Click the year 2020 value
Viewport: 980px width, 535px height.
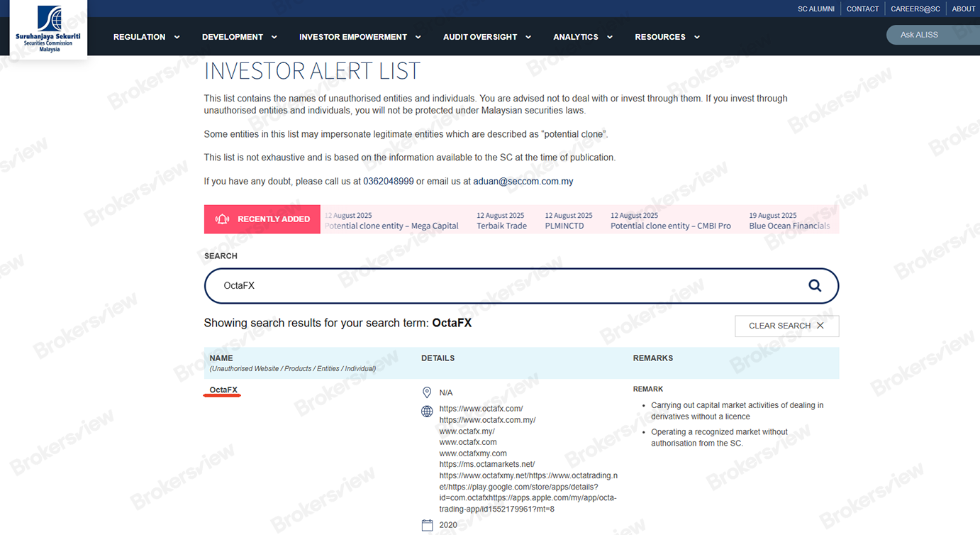pos(448,525)
